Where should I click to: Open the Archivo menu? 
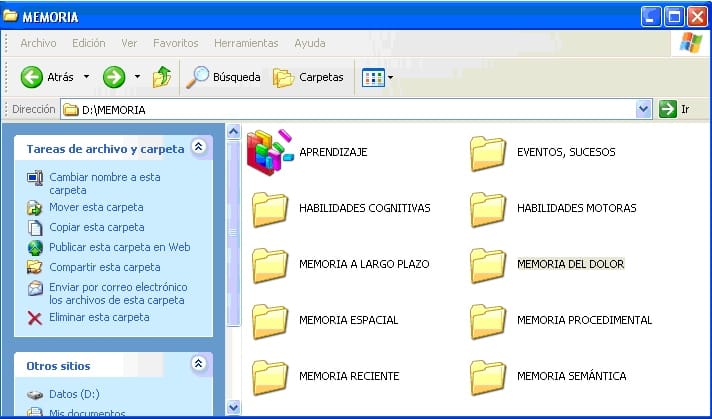(39, 43)
